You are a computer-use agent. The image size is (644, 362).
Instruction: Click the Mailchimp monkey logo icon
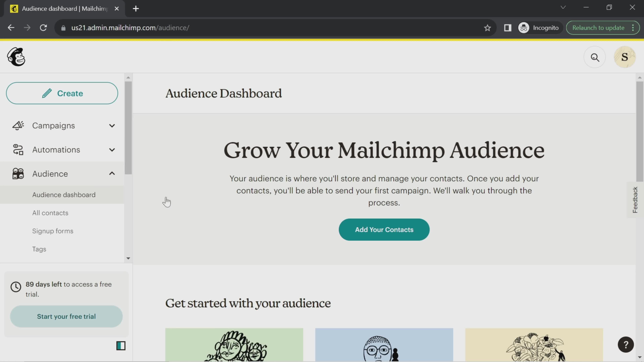click(x=16, y=57)
